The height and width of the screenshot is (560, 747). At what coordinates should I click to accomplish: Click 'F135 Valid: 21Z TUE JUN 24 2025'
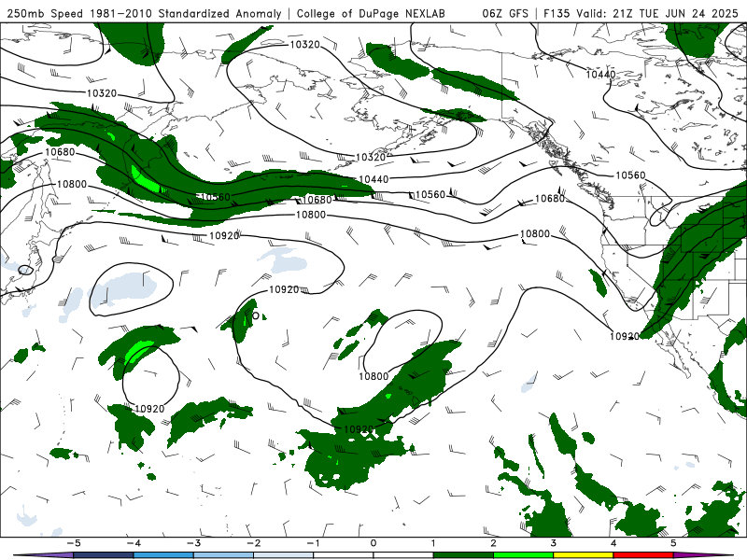641,13
